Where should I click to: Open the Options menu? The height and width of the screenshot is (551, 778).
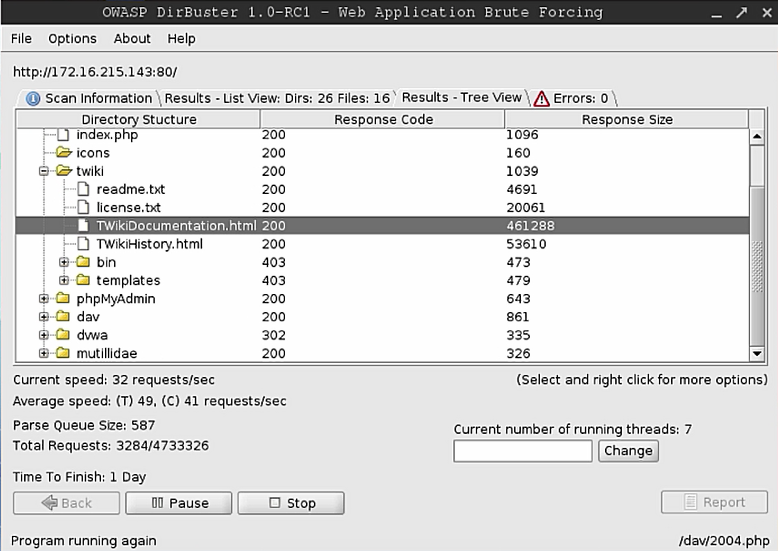(72, 38)
